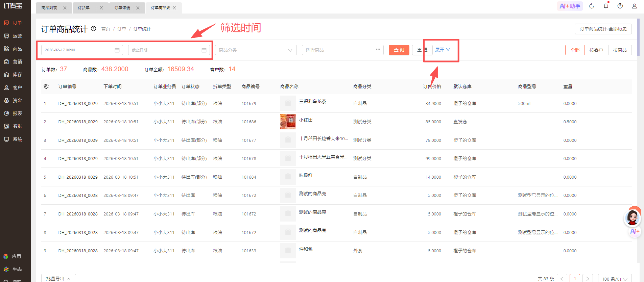The height and width of the screenshot is (282, 644).
Task: Open 订单商品统计-全部历史
Action: [x=603, y=29]
